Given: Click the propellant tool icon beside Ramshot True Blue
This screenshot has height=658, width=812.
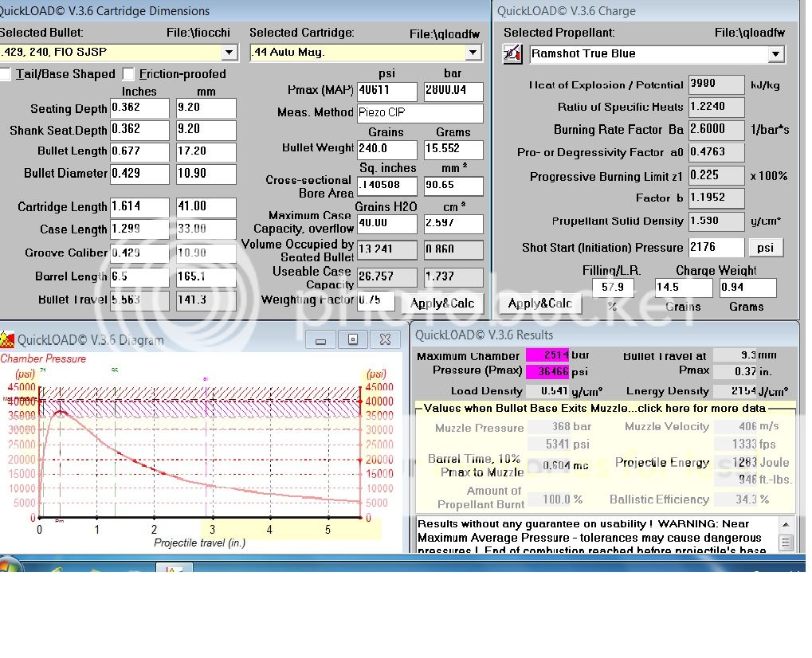Looking at the screenshot, I should click(512, 53).
